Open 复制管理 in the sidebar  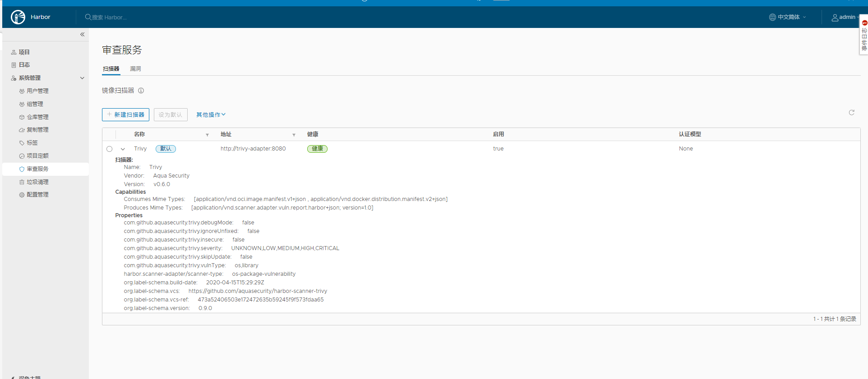[x=37, y=130]
